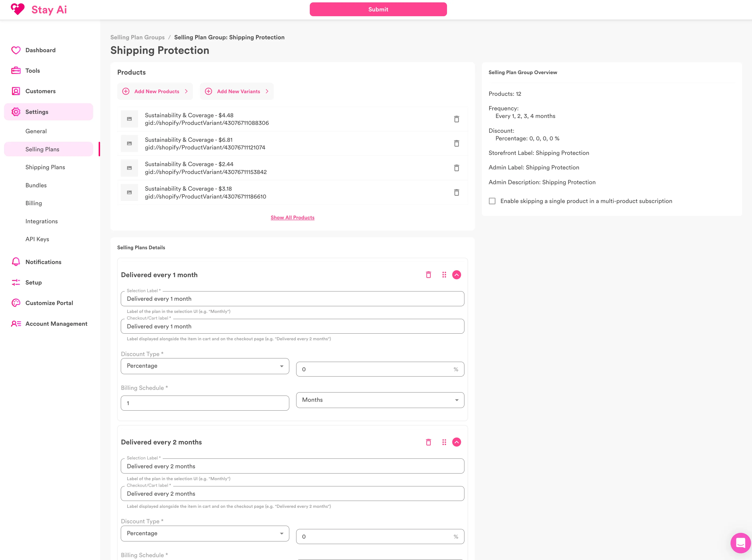Click the Show All Products link
752x560 pixels.
point(292,217)
